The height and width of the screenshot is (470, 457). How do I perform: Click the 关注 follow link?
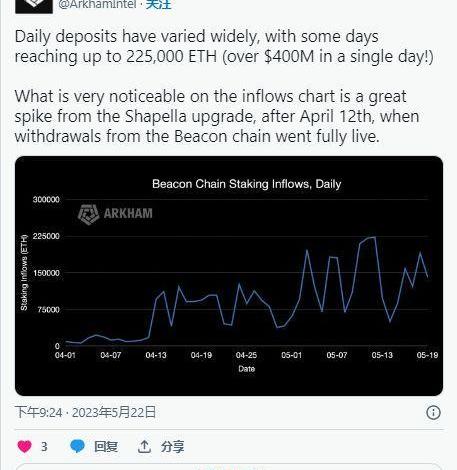click(x=159, y=4)
